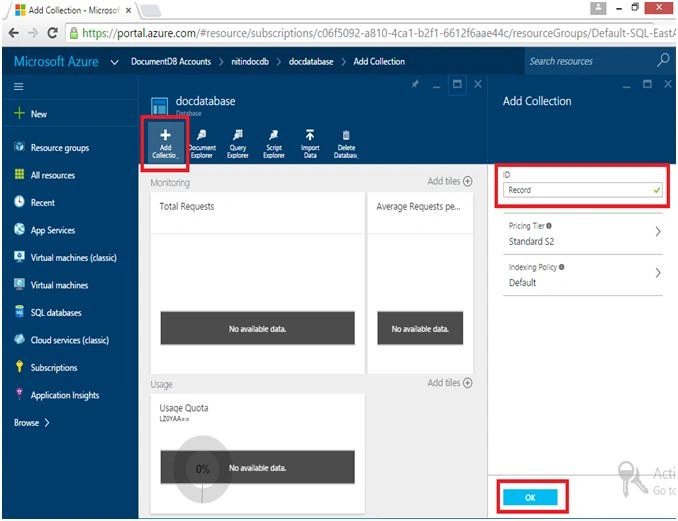Open Virtual machines (classic)
Viewport: 678px width, 521px height.
click(x=66, y=257)
